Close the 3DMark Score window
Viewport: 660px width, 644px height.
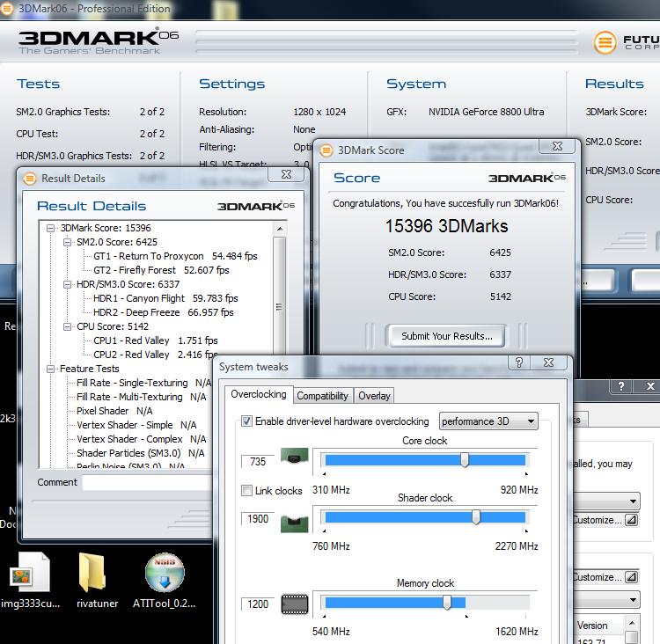pyautogui.click(x=557, y=146)
